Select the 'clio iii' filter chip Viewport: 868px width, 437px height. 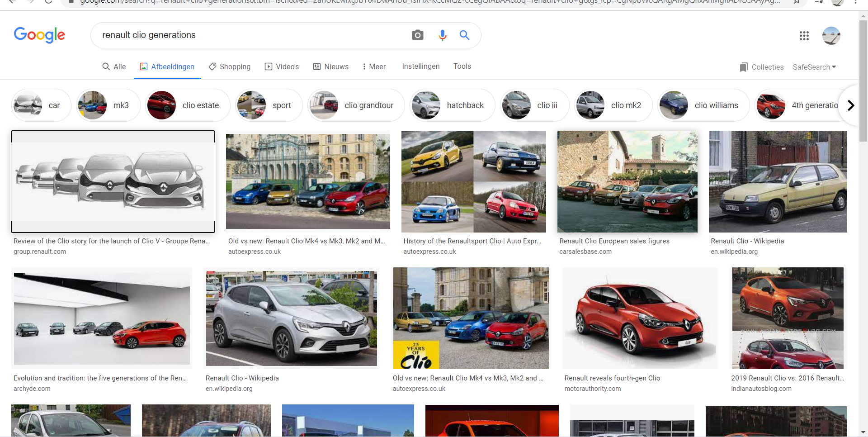pos(534,105)
